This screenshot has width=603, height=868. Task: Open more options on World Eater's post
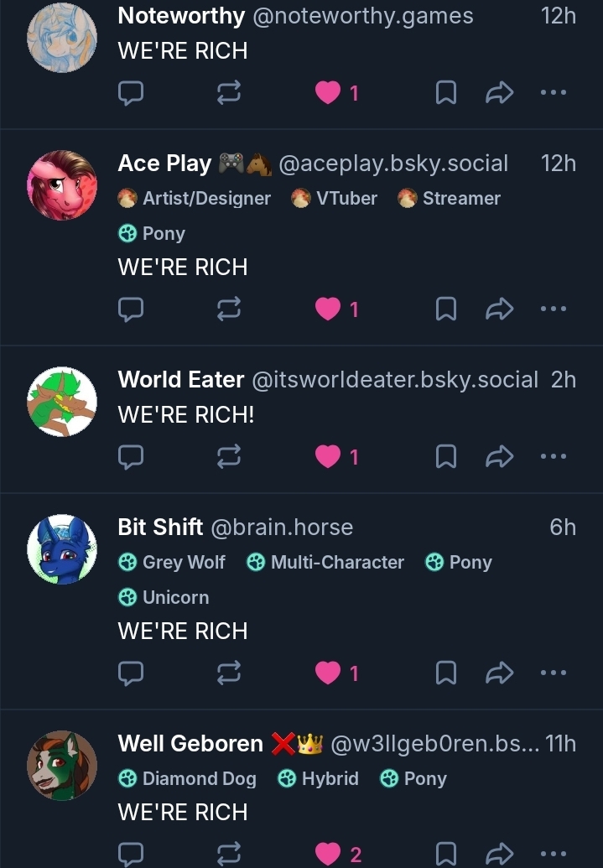553,457
